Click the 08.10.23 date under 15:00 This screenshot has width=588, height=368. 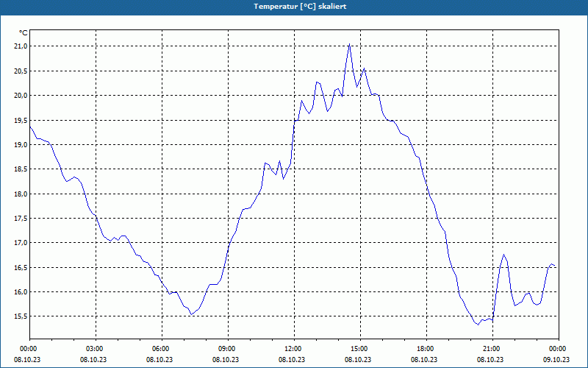pyautogui.click(x=358, y=360)
